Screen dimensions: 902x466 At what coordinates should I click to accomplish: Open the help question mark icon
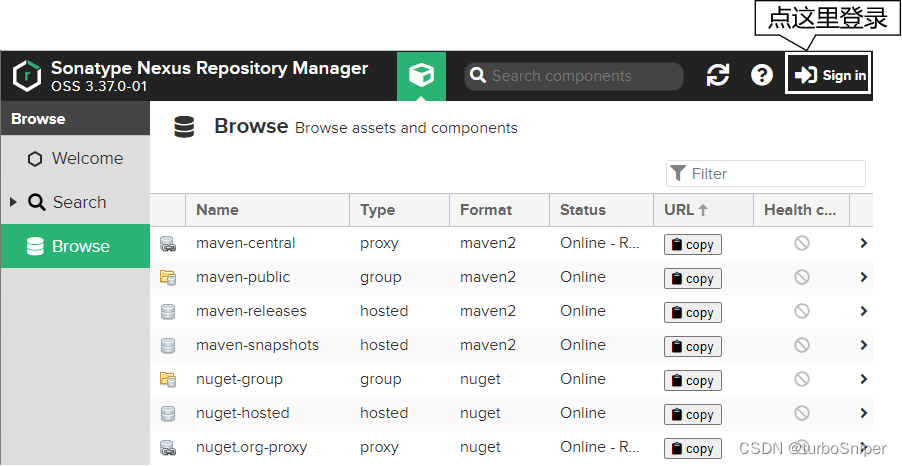click(762, 75)
